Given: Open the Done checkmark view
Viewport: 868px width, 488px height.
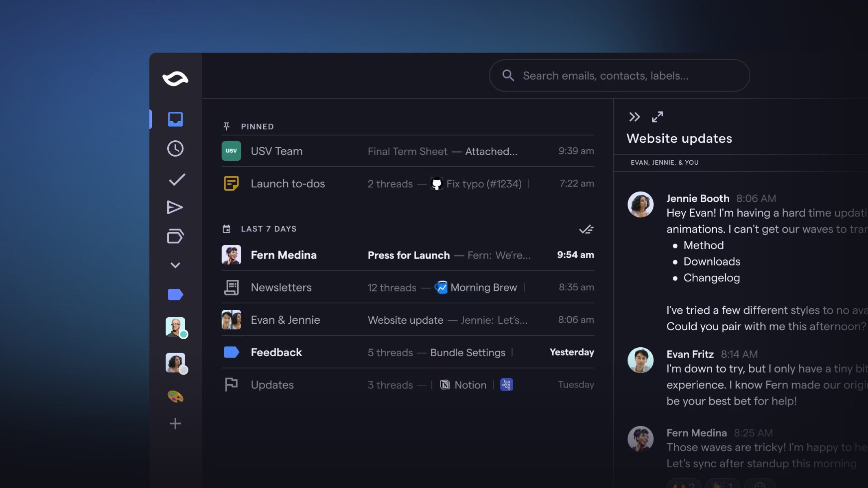Looking at the screenshot, I should click(177, 179).
